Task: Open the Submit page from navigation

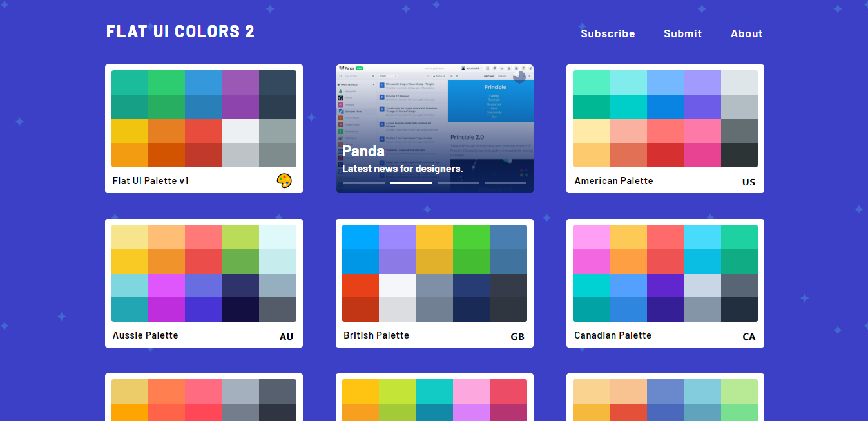Action: [x=682, y=33]
